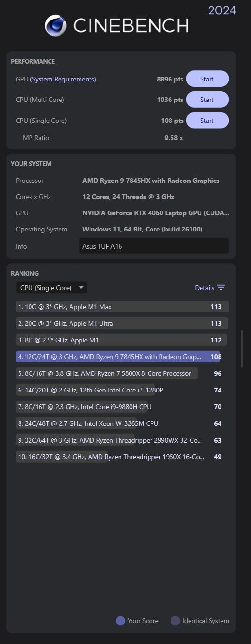This screenshot has width=251, height=644.
Task: Click the 12 Cores, 24 Threads @ 3 GHz value
Action: [129, 197]
